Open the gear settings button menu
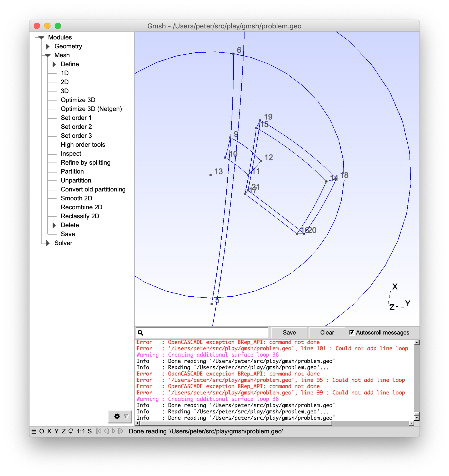Viewport: 449px width, 476px height. pyautogui.click(x=120, y=417)
